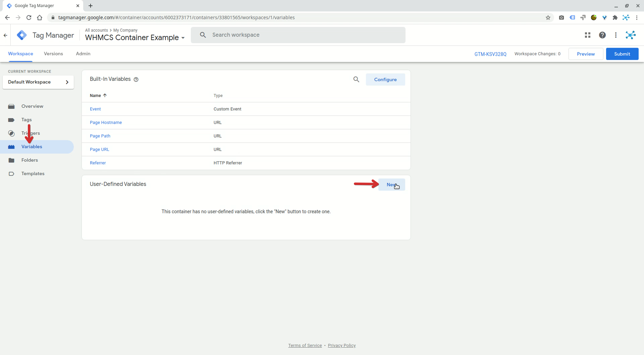Open the Page Hostname variable link
The width and height of the screenshot is (644, 355).
click(106, 122)
